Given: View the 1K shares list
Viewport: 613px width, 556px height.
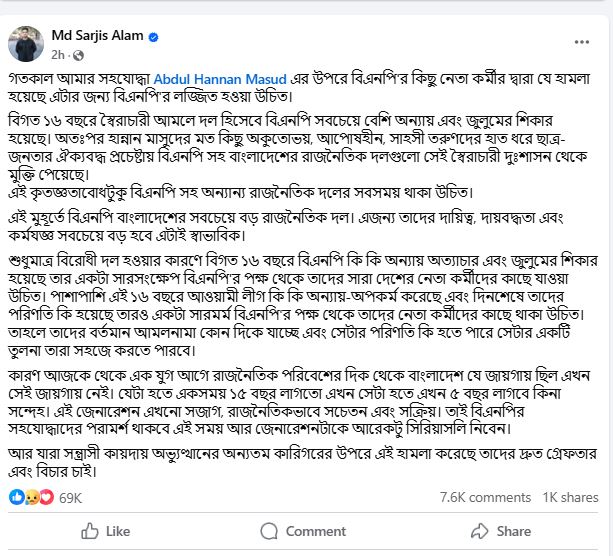Looking at the screenshot, I should [570, 497].
